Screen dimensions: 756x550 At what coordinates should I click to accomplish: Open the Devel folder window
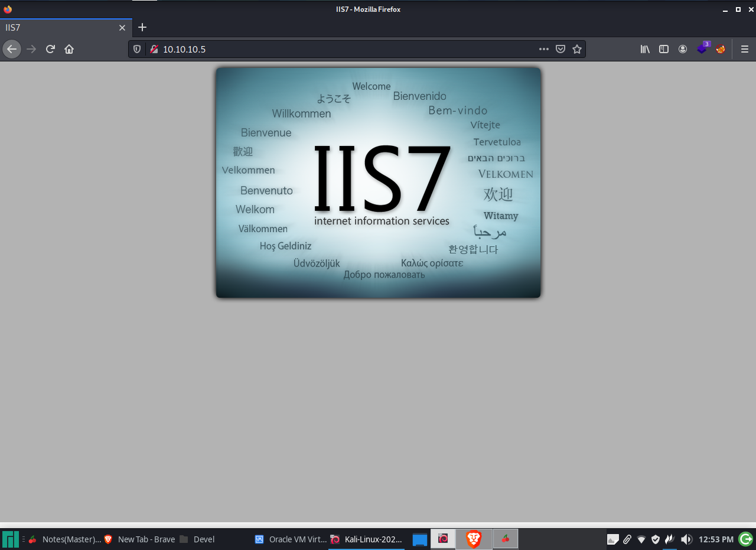197,539
